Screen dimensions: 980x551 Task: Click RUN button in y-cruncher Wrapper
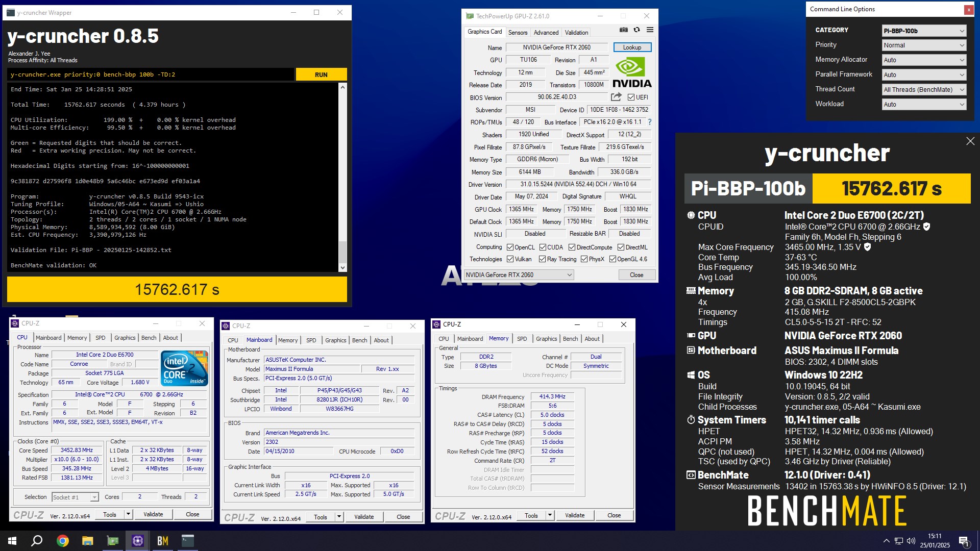pos(321,74)
